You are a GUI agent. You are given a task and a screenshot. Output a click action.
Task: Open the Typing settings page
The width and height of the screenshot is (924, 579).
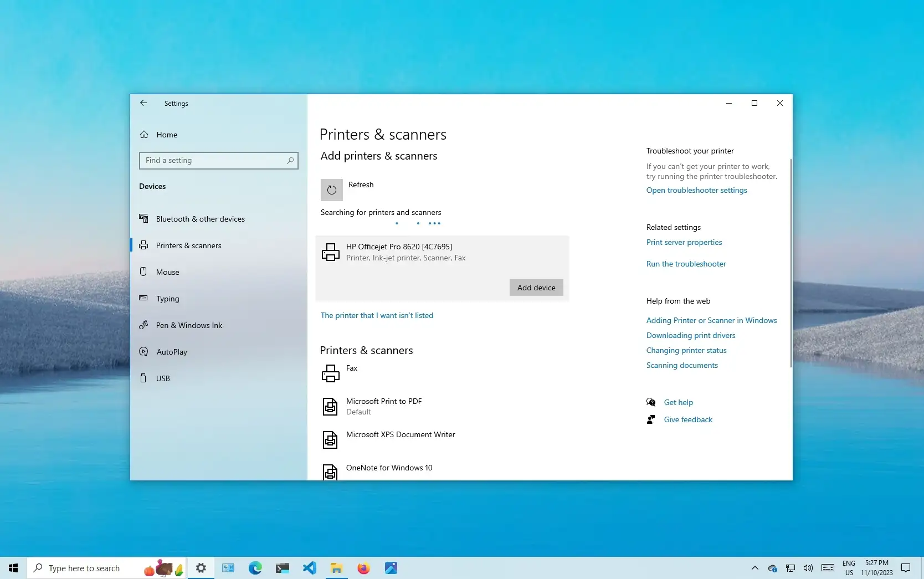click(x=219, y=299)
